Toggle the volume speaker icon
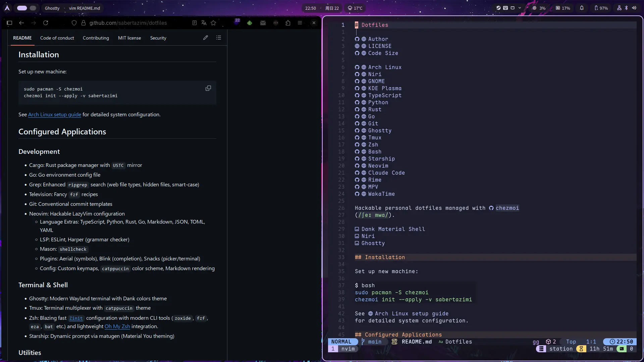Viewport: 644px width, 362px height. pos(634,8)
